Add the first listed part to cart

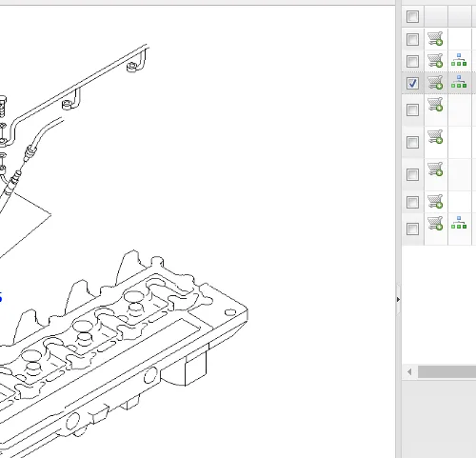tap(435, 38)
